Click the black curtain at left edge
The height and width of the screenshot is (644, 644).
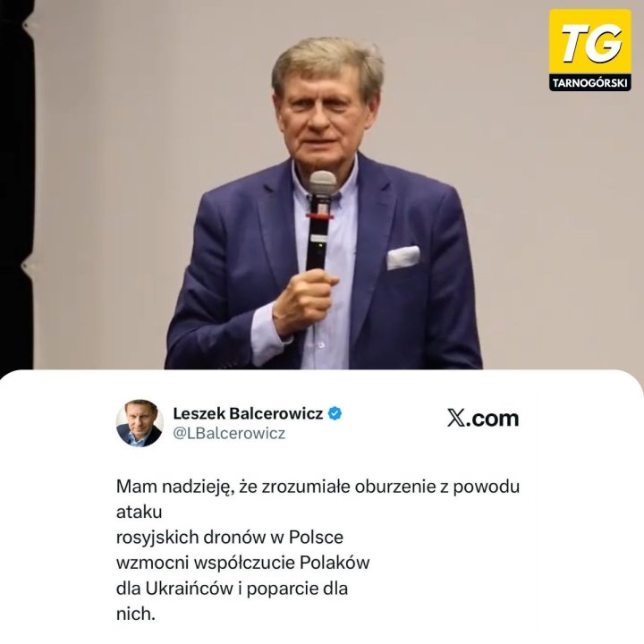15,185
